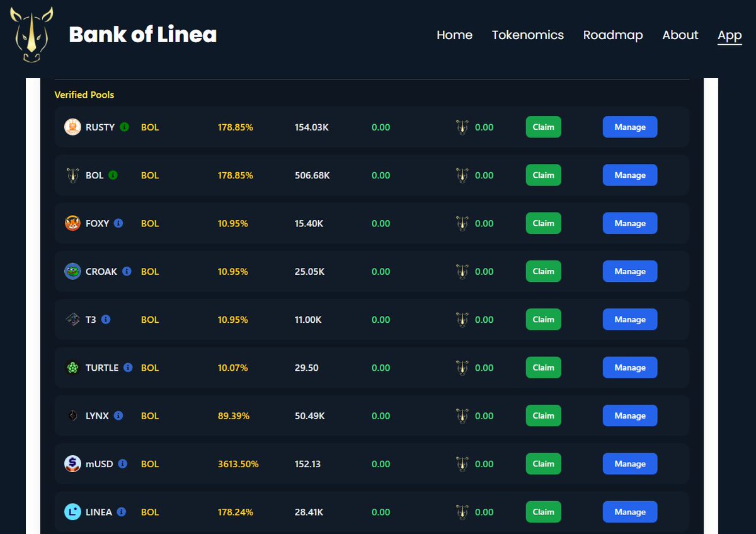Open the About page
Viewport: 756px width, 534px height.
pyautogui.click(x=680, y=35)
